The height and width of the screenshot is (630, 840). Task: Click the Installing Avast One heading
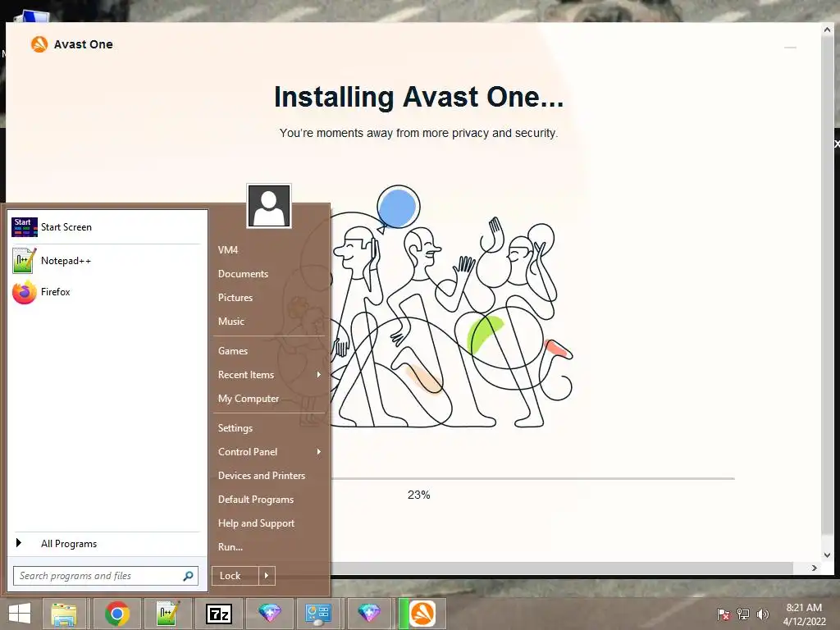click(419, 97)
